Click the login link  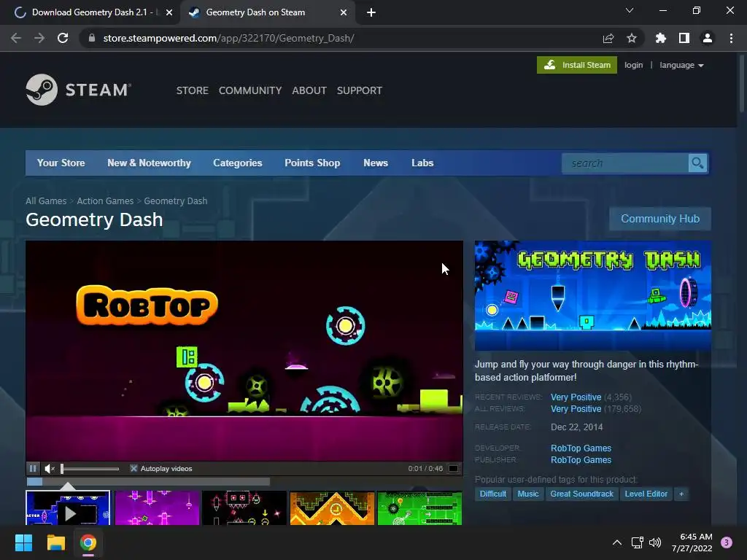click(634, 65)
